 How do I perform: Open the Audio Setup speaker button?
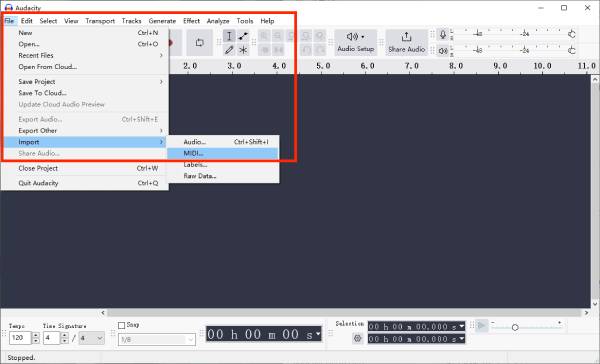coord(355,42)
